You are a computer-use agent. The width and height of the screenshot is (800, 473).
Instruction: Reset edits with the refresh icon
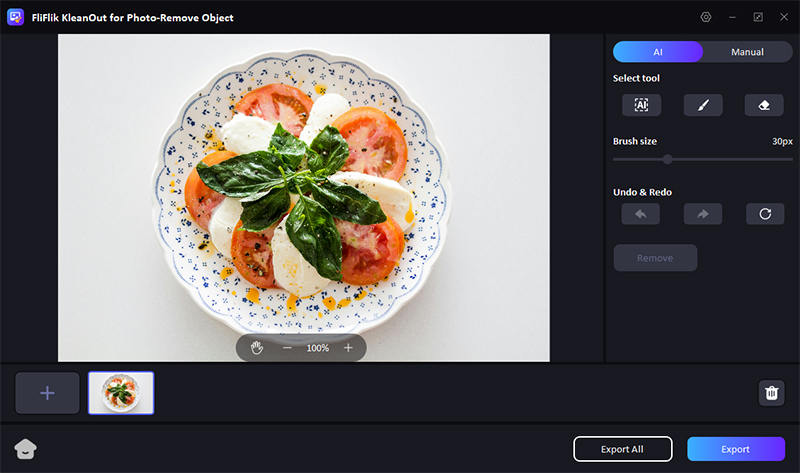(x=764, y=214)
